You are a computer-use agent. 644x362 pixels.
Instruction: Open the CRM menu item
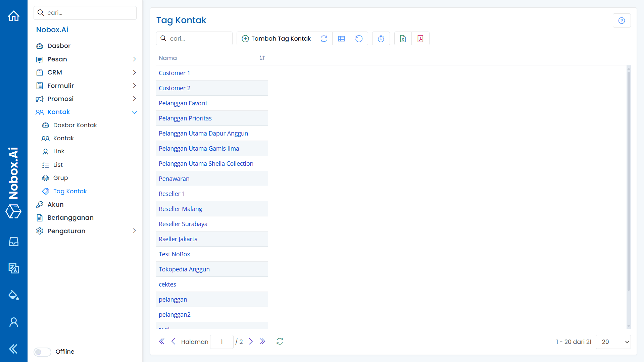click(x=55, y=72)
